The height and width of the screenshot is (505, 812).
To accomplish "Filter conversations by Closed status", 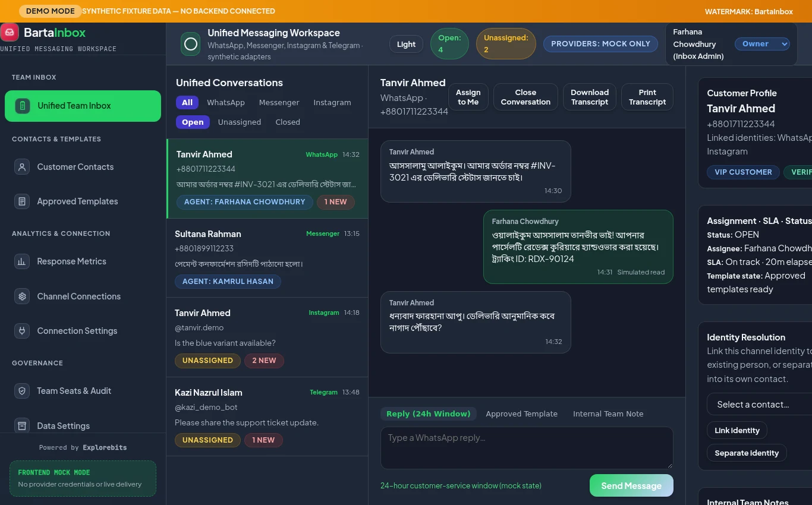I will pos(288,122).
